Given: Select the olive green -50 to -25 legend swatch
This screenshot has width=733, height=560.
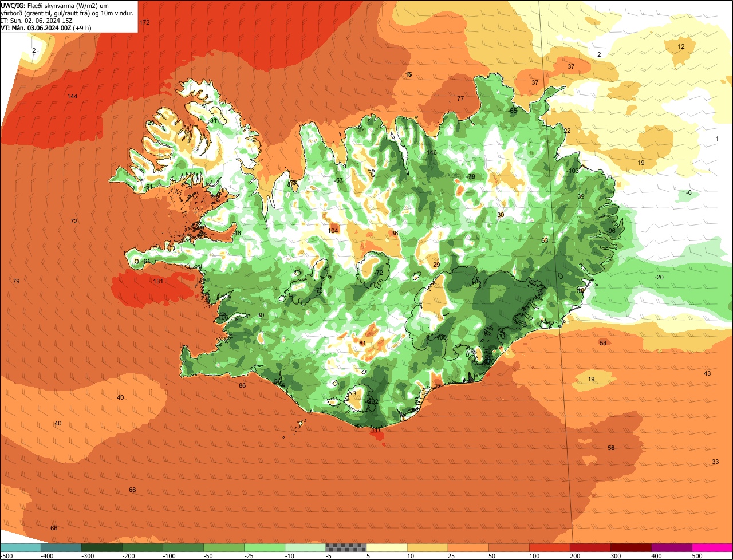Looking at the screenshot, I should click(224, 547).
